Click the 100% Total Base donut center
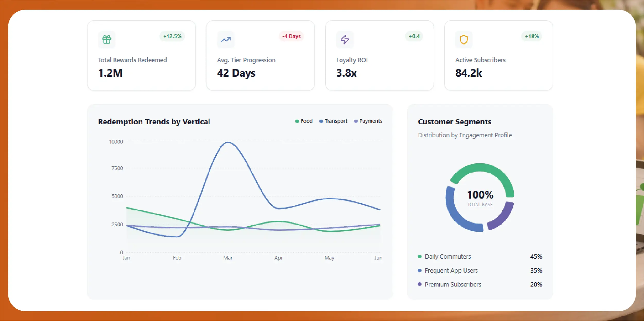The width and height of the screenshot is (644, 321). pyautogui.click(x=480, y=198)
